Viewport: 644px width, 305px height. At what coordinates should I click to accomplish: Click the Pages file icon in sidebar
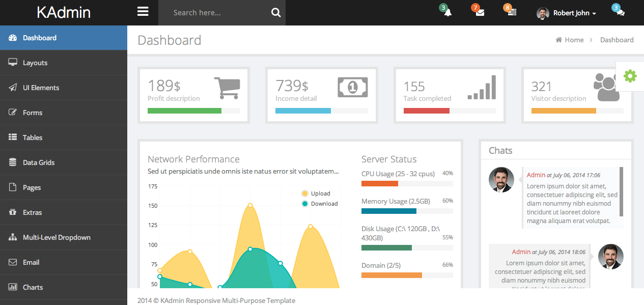tap(13, 187)
